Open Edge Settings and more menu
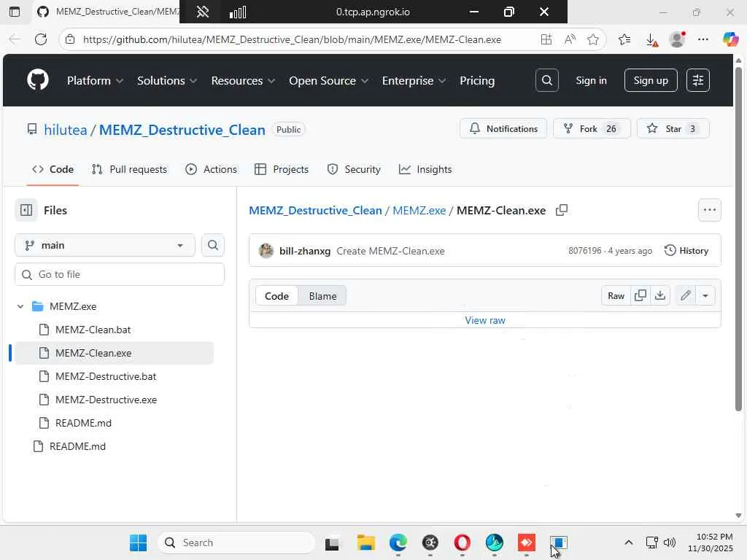Screen dimensions: 747x560 click(x=703, y=39)
